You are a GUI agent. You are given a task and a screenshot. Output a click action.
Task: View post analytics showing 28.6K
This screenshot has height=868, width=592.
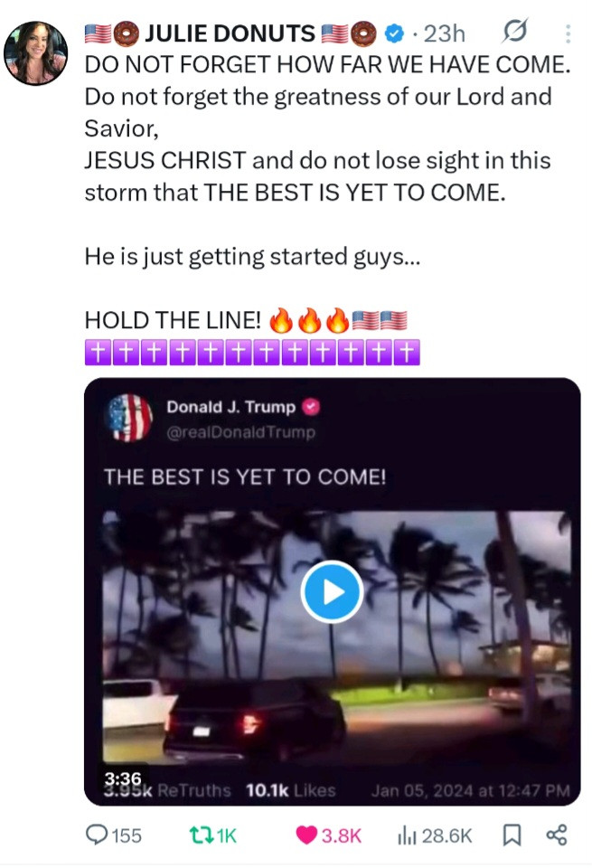435,835
